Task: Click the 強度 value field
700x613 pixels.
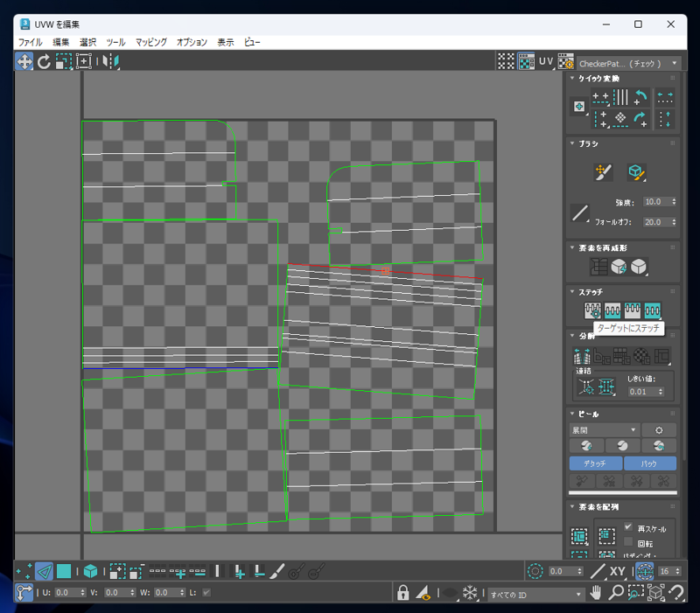Action: coord(660,202)
